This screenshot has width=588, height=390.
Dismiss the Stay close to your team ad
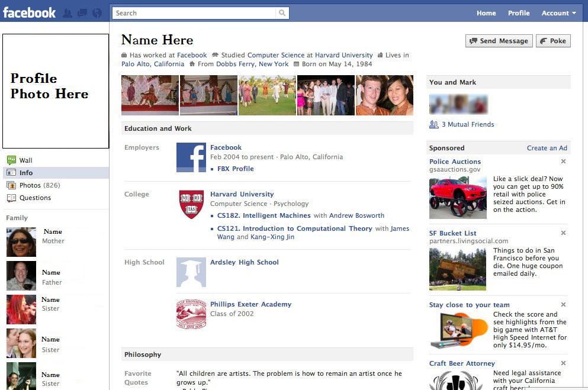563,305
